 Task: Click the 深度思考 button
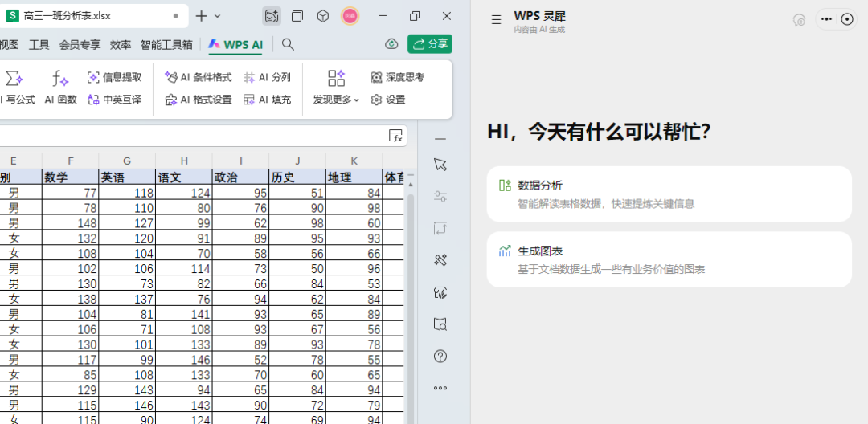pyautogui.click(x=397, y=77)
